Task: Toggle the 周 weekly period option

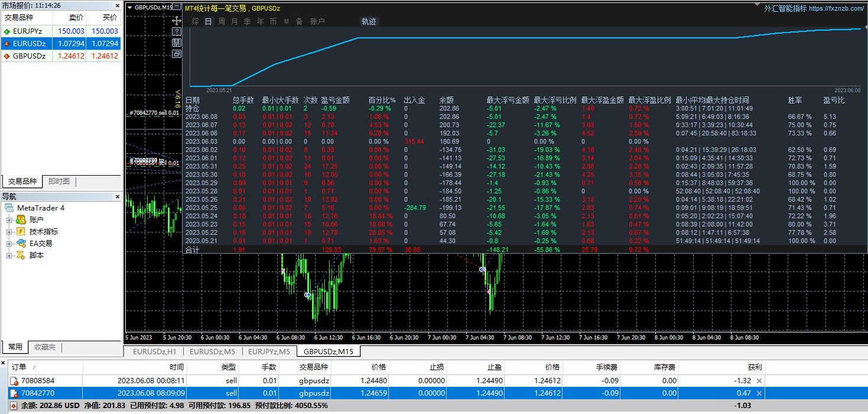Action: pos(221,21)
